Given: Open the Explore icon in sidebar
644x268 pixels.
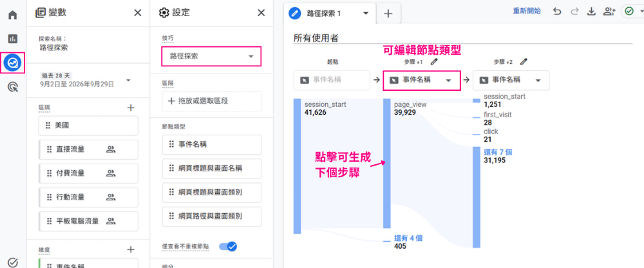Looking at the screenshot, I should [13, 63].
